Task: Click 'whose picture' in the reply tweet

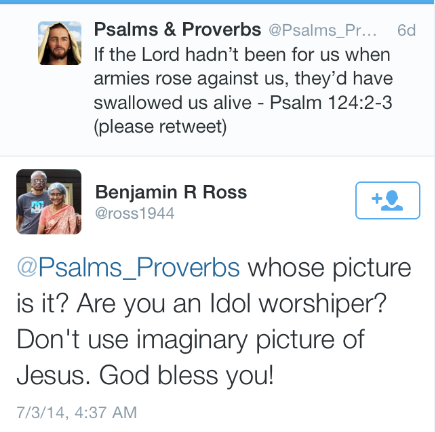Action: coord(329,268)
